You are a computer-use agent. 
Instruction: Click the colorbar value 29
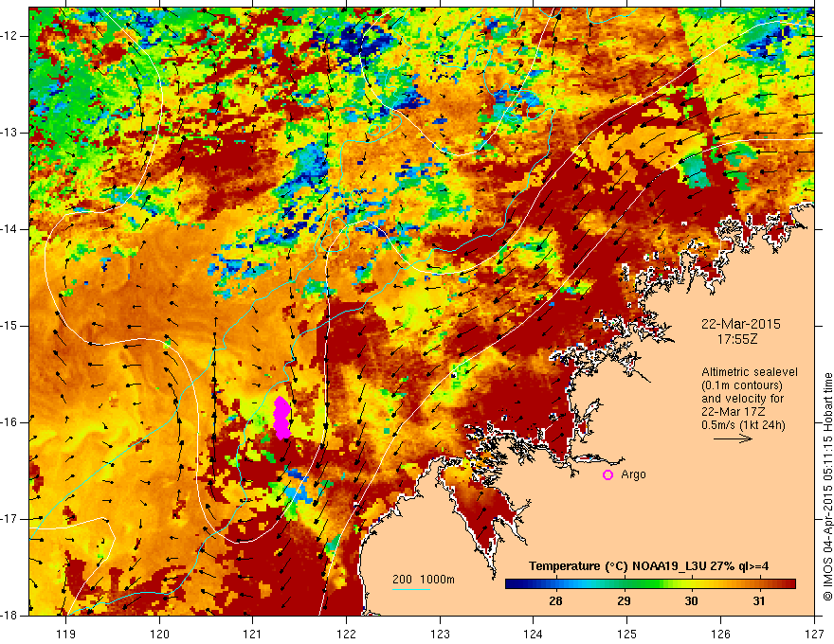(624, 601)
